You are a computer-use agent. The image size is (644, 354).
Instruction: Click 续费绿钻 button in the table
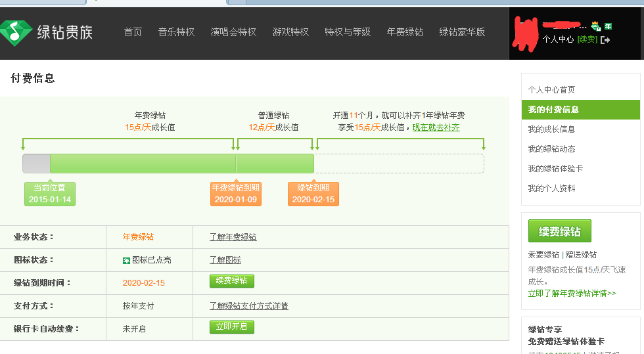click(231, 281)
